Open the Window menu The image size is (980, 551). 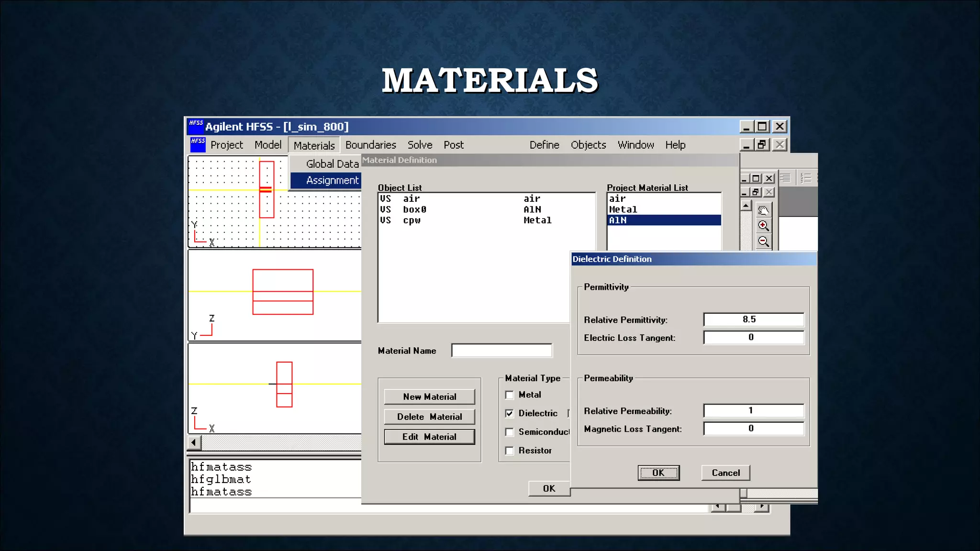[x=635, y=145]
